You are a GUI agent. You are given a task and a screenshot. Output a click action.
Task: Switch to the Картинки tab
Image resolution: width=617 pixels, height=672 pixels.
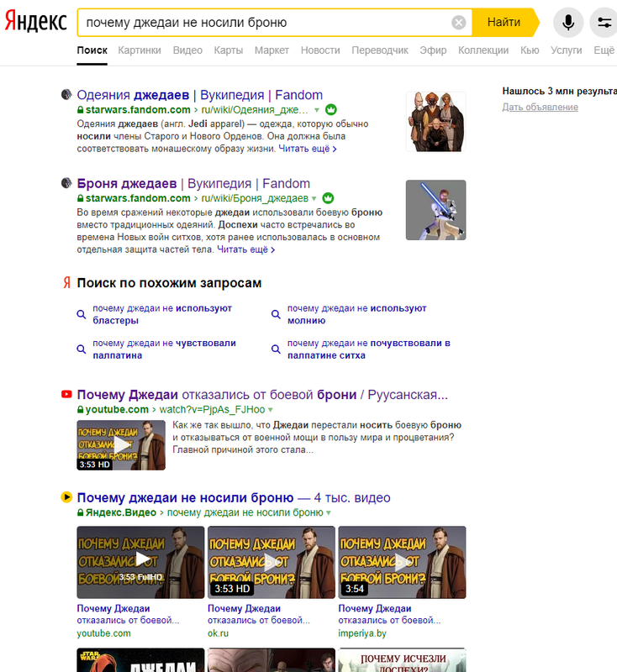[140, 50]
